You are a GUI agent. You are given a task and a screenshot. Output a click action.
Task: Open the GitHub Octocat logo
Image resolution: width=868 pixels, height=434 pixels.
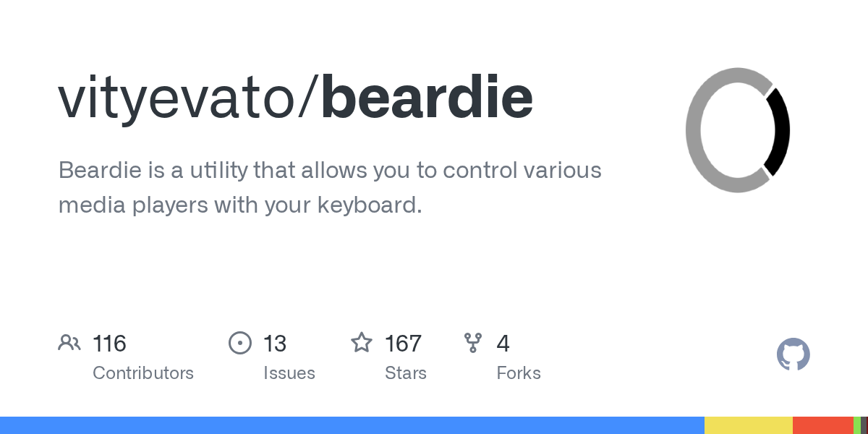(x=793, y=354)
